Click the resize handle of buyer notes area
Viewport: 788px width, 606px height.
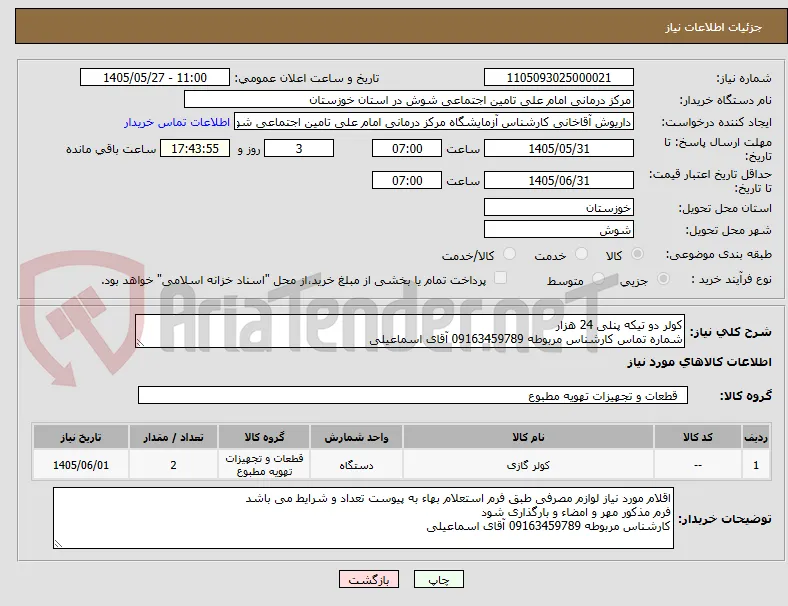(x=58, y=544)
